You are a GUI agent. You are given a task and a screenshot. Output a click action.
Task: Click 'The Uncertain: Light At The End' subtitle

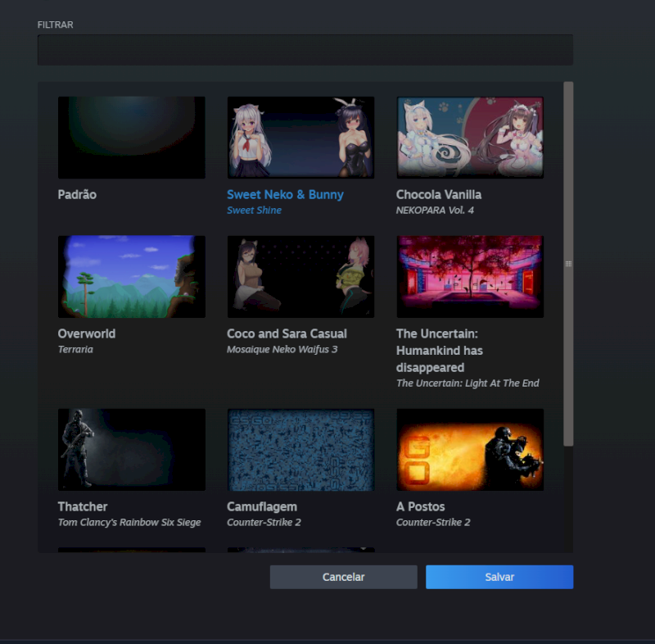click(x=468, y=383)
